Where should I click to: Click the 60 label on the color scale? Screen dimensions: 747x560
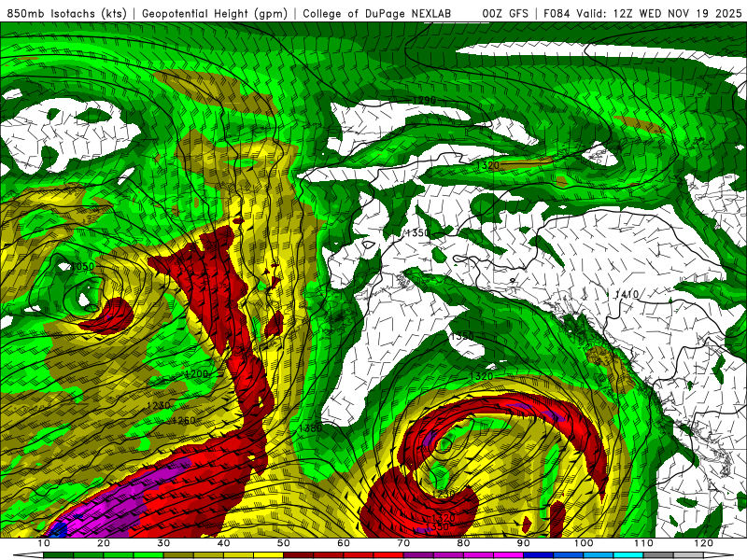pos(344,543)
